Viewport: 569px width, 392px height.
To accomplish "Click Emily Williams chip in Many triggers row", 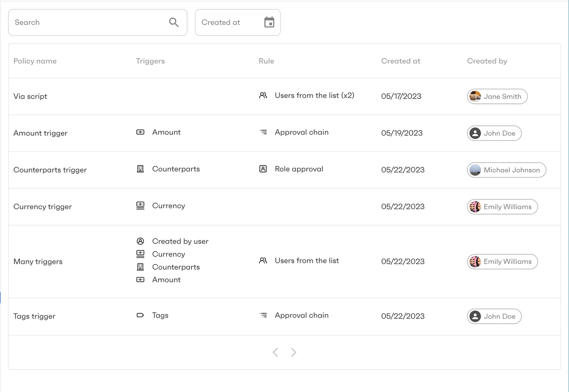I will pyautogui.click(x=502, y=261).
